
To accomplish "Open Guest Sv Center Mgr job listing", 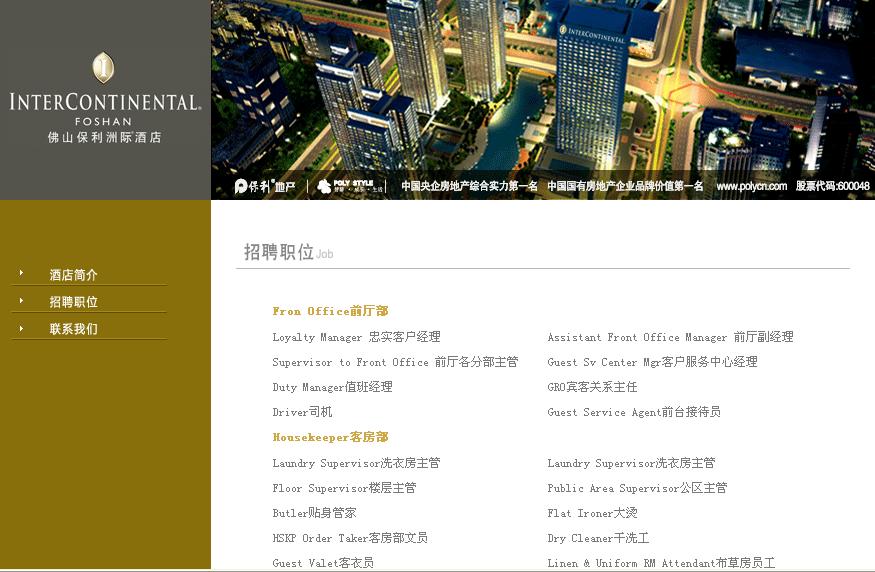I will tap(652, 362).
